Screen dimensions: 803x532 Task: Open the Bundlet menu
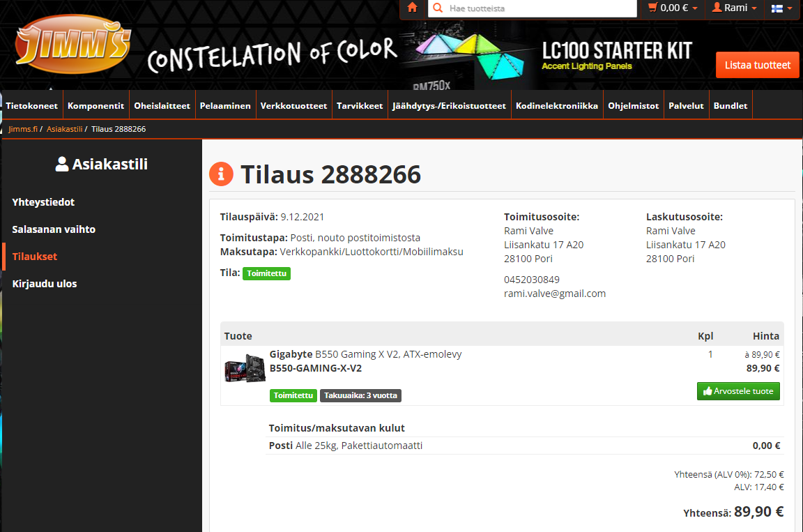coord(731,105)
